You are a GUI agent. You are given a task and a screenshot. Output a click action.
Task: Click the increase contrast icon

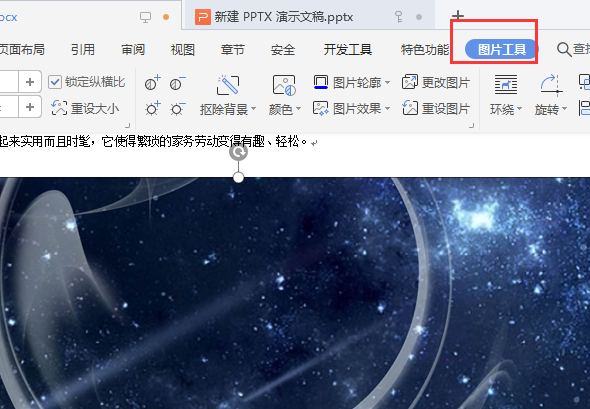coord(152,83)
